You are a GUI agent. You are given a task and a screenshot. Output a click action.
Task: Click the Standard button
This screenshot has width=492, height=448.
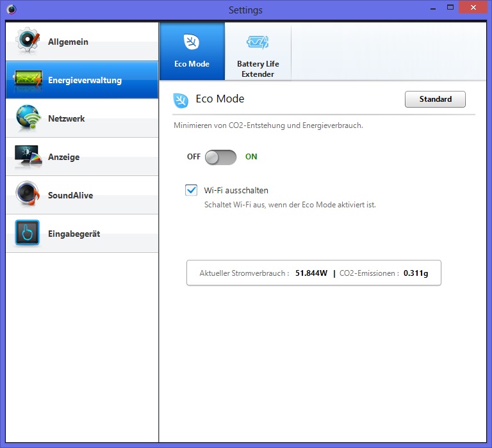tap(435, 99)
